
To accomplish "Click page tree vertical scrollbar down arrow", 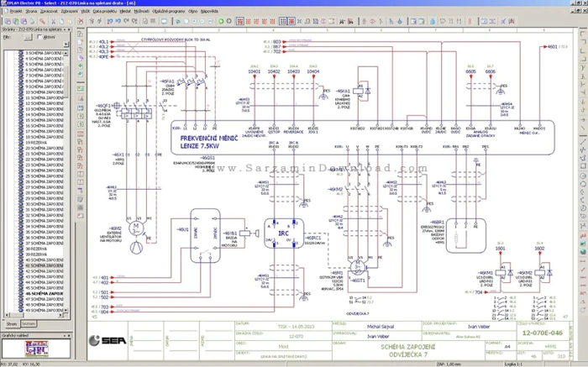I will pyautogui.click(x=66, y=310).
